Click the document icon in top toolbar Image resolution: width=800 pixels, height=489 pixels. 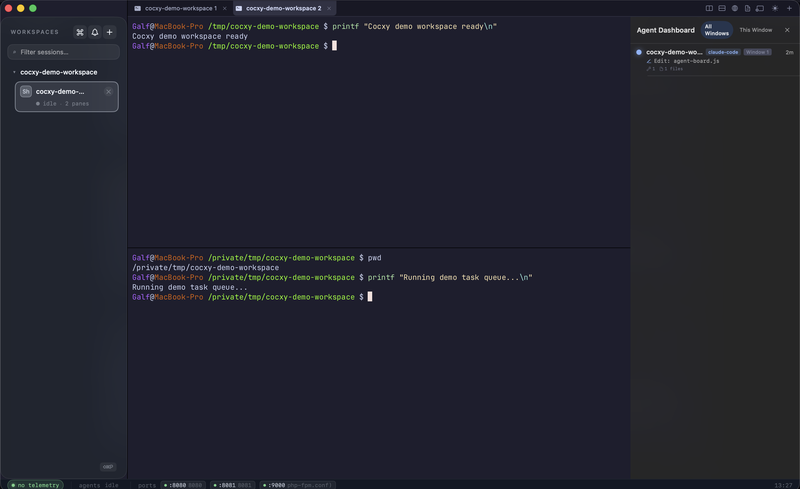(747, 8)
